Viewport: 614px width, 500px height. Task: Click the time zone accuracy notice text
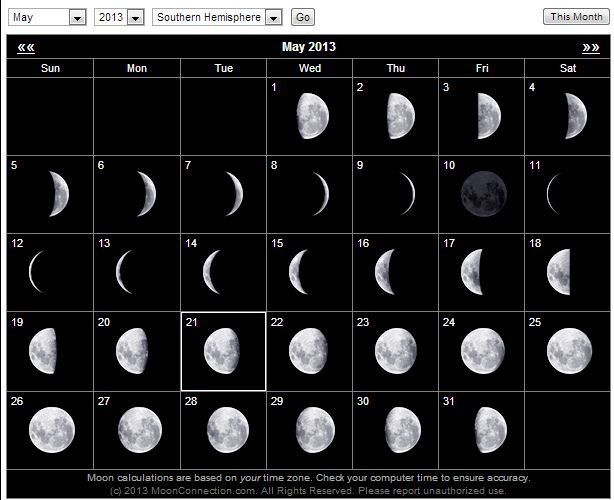309,478
